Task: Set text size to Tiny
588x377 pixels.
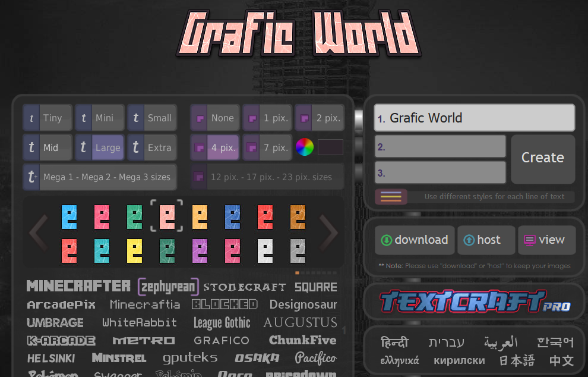Action: pos(47,118)
